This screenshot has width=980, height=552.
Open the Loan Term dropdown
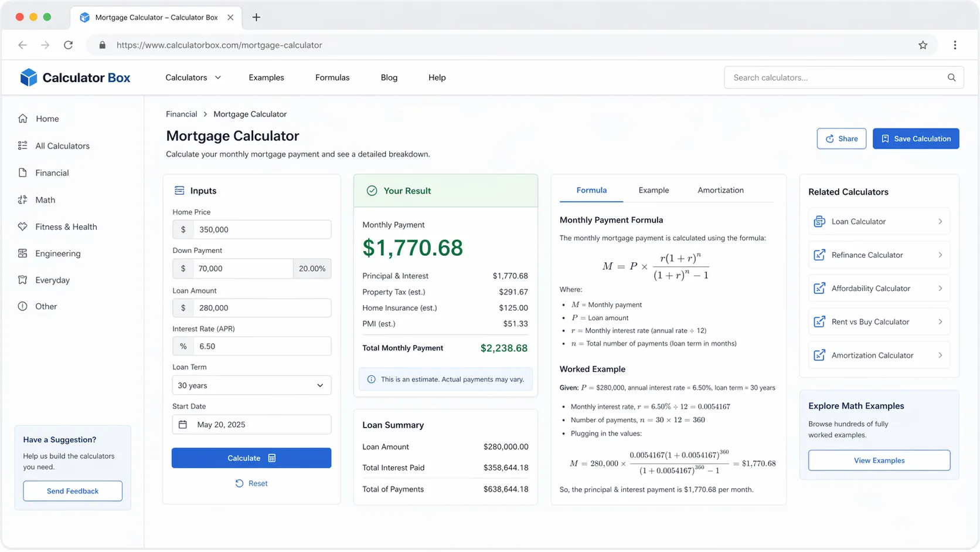tap(251, 385)
